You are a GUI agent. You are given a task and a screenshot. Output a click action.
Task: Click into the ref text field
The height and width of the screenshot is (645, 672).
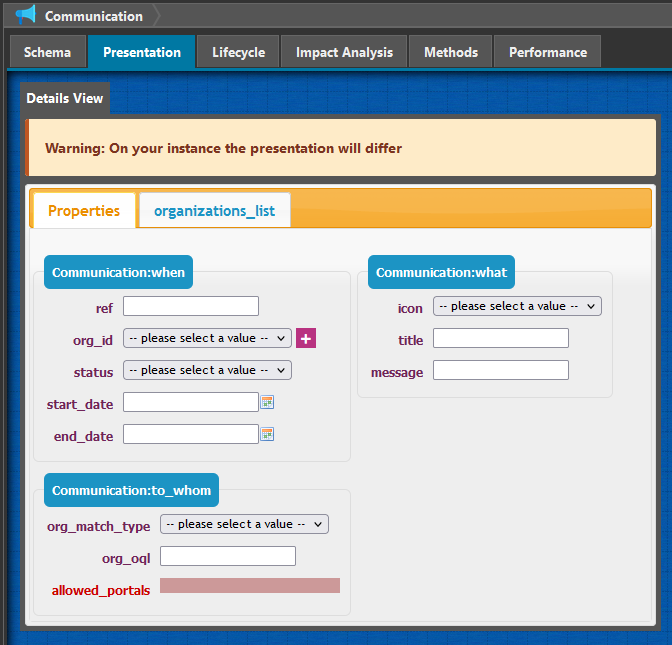coord(190,306)
